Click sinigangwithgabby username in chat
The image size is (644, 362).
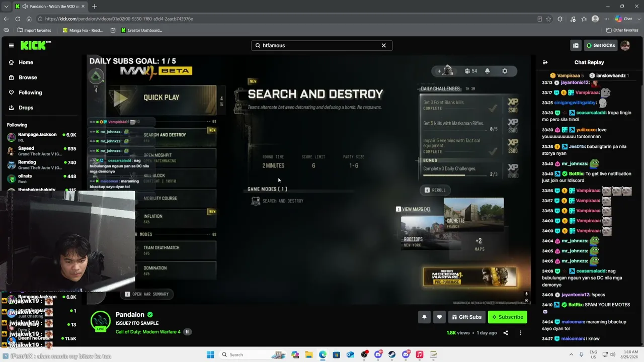(x=575, y=103)
